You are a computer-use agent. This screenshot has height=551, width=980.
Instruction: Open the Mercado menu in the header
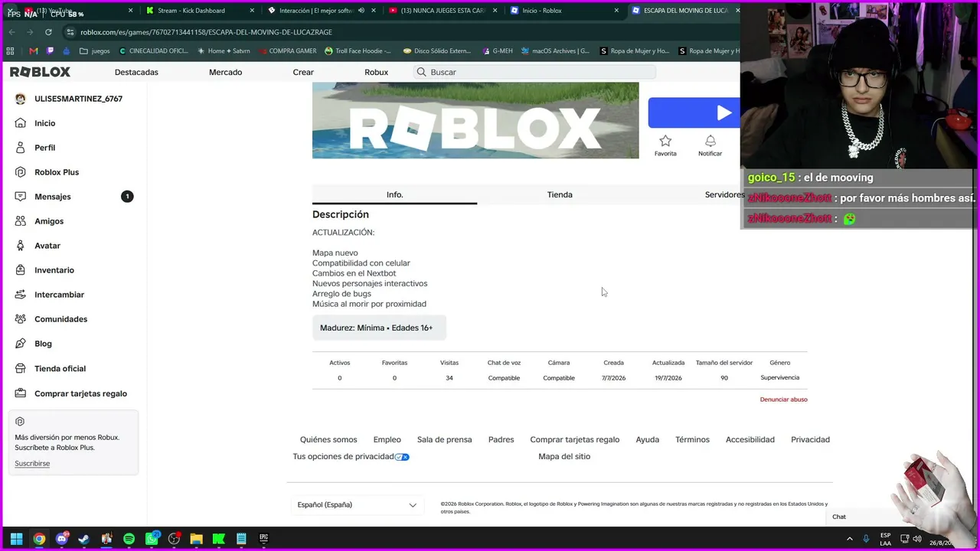[225, 72]
